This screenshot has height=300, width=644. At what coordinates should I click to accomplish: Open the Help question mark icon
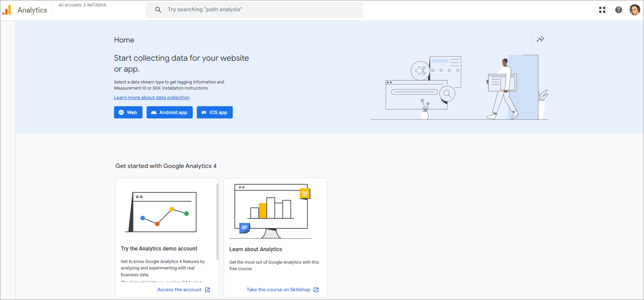[619, 10]
